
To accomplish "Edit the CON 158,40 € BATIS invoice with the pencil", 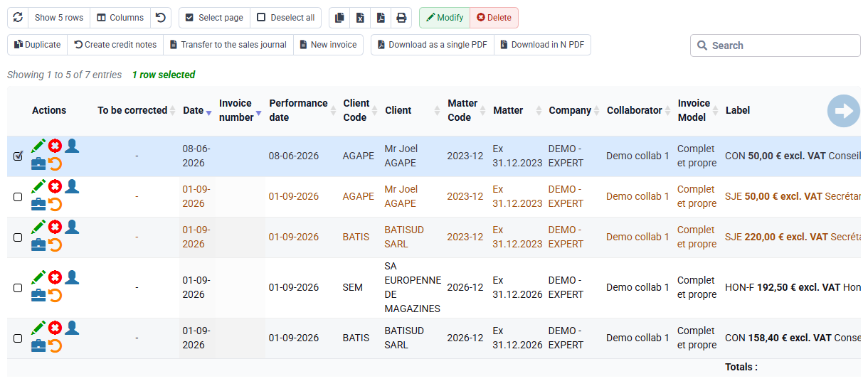I will (38, 328).
